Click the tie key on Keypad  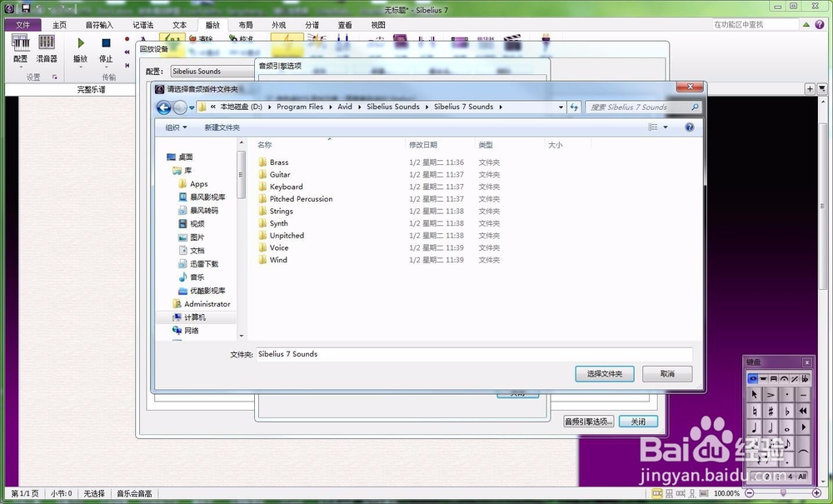[803, 452]
